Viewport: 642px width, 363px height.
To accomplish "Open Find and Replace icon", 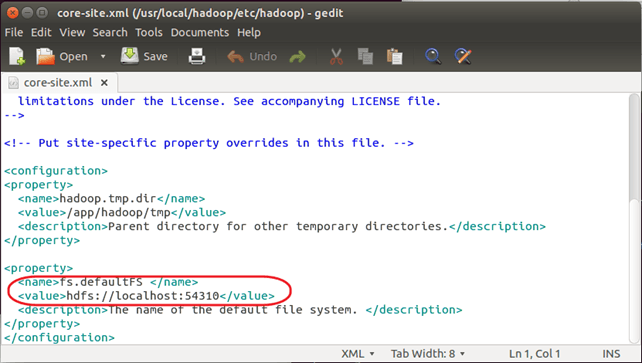I will tap(463, 56).
